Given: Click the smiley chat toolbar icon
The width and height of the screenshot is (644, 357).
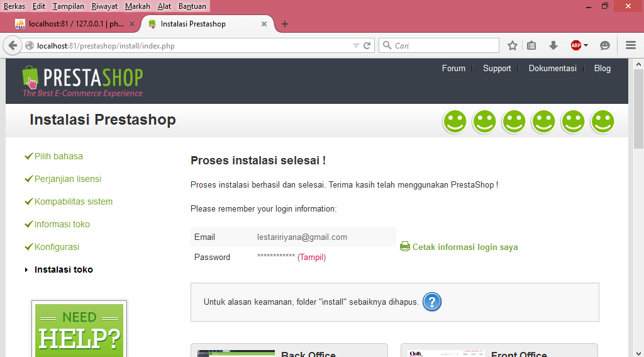Looking at the screenshot, I should 604,46.
